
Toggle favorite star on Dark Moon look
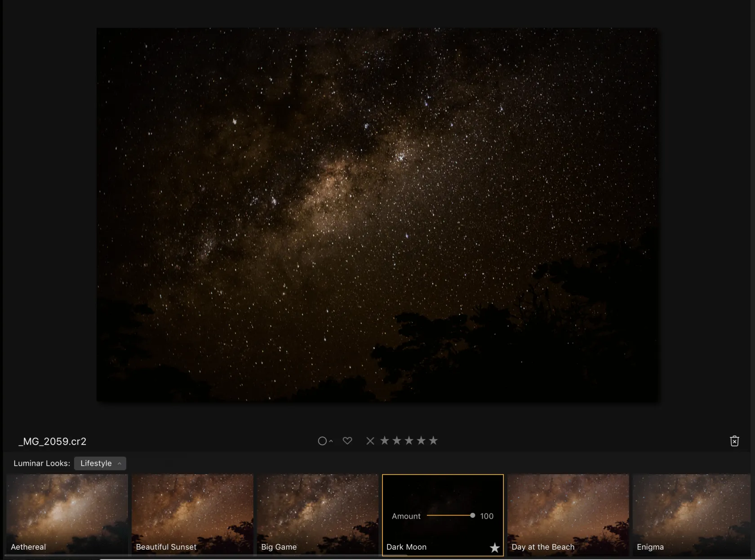coord(494,548)
